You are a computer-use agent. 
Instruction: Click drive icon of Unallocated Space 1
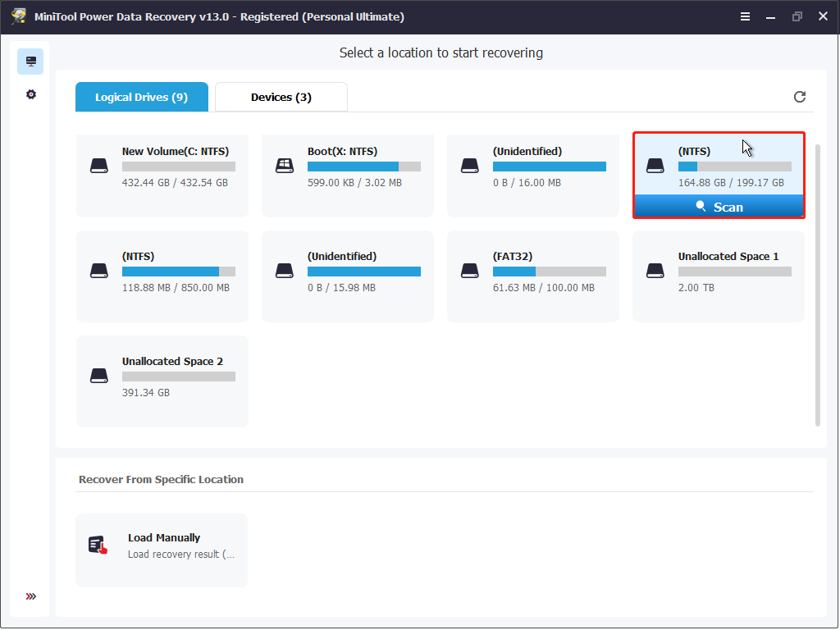click(655, 271)
